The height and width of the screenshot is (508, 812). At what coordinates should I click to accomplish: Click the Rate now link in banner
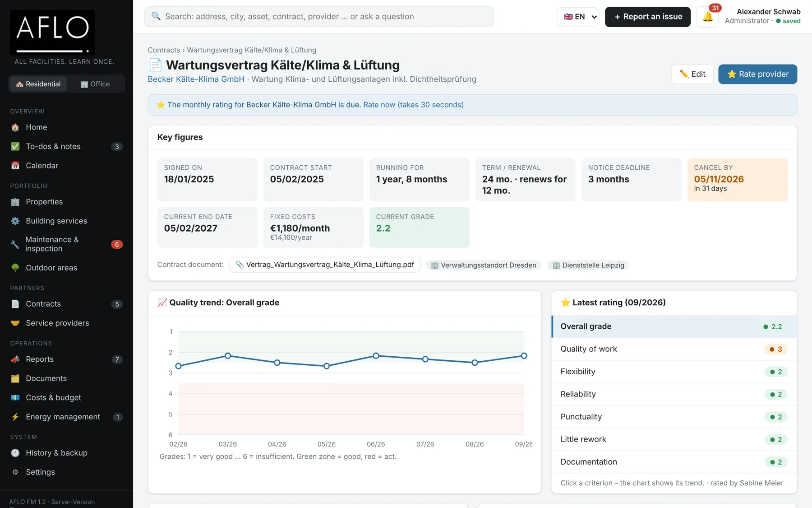(x=413, y=105)
